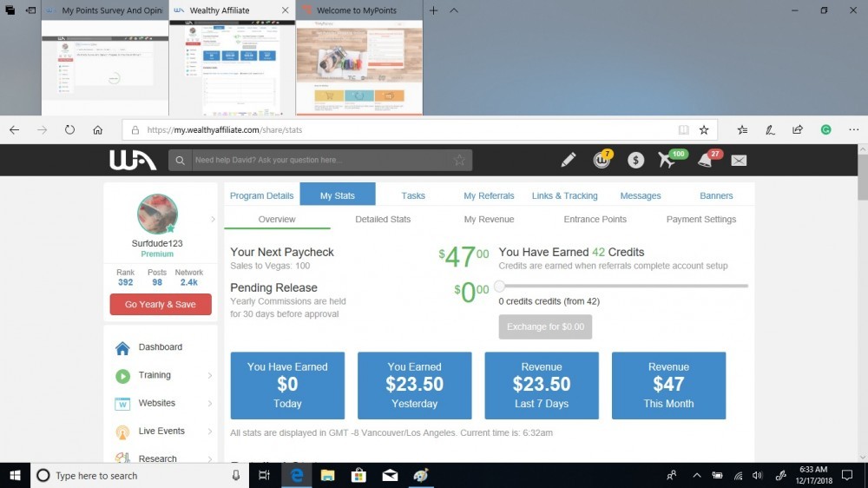This screenshot has height=488, width=868.
Task: Select the Overview sub-tab
Action: 277,220
